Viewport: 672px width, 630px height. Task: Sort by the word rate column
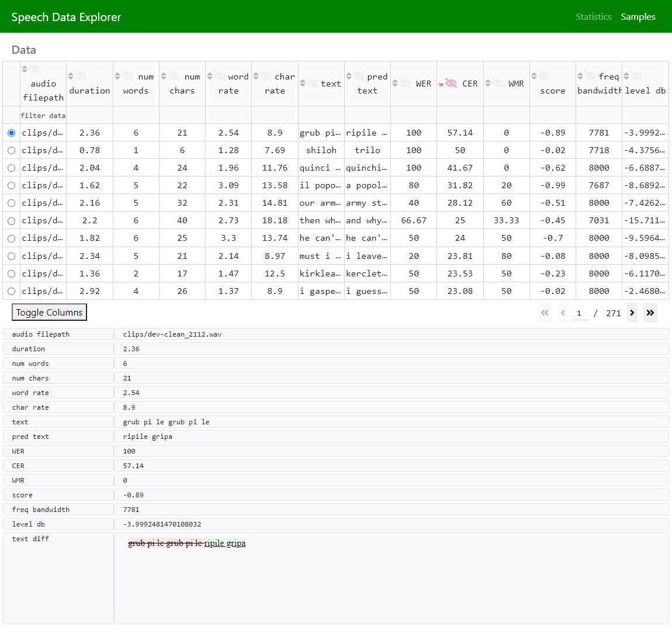[210, 76]
